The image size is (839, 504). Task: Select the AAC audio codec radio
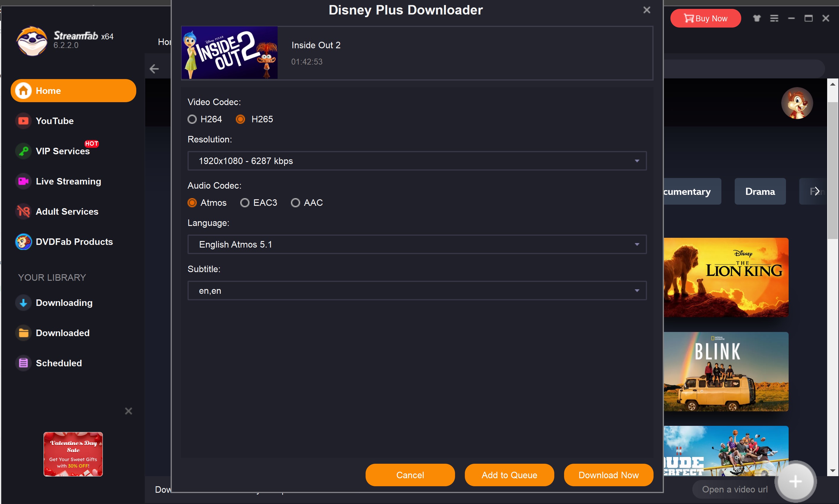coord(295,203)
